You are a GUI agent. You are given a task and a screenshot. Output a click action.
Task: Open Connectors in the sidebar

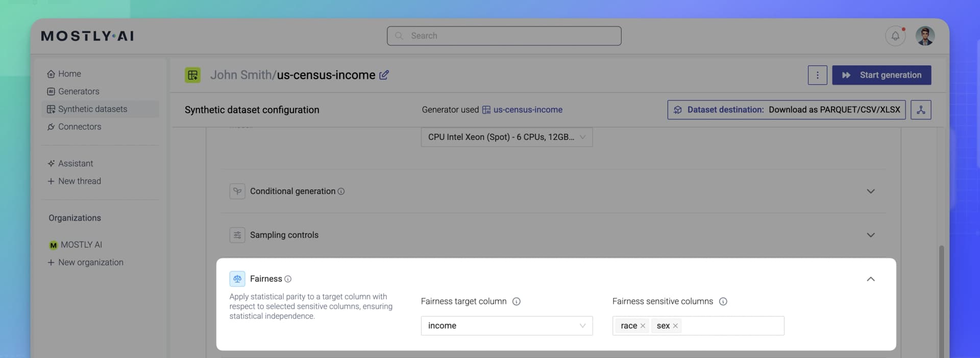(x=80, y=127)
